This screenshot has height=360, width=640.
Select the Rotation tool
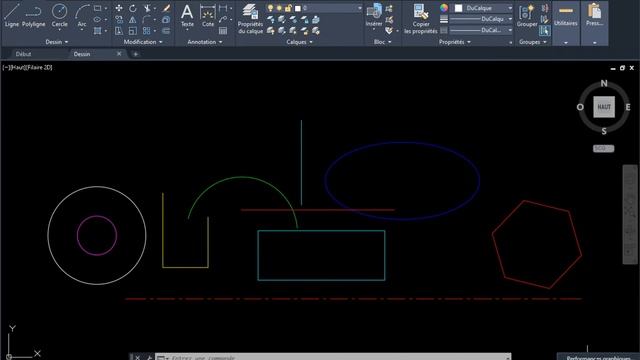click(x=133, y=8)
